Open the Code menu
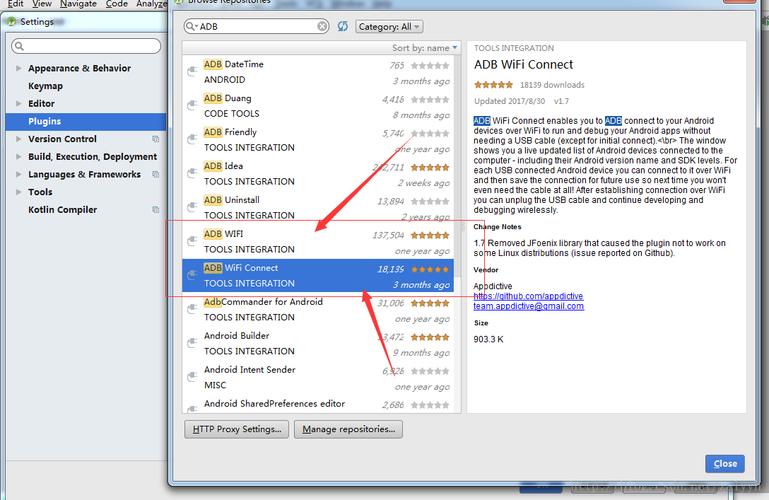This screenshot has height=500, width=769. coord(117,4)
